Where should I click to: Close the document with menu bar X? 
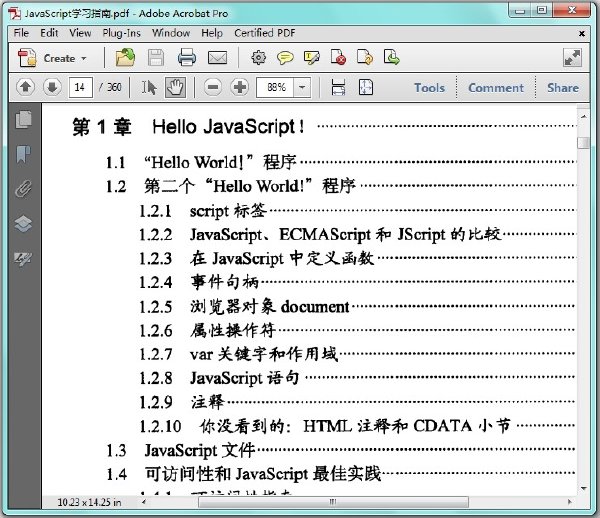click(x=582, y=34)
